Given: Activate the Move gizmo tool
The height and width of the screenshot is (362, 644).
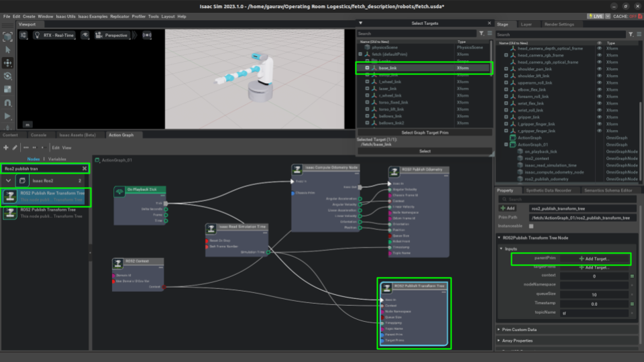Looking at the screenshot, I should [8, 63].
